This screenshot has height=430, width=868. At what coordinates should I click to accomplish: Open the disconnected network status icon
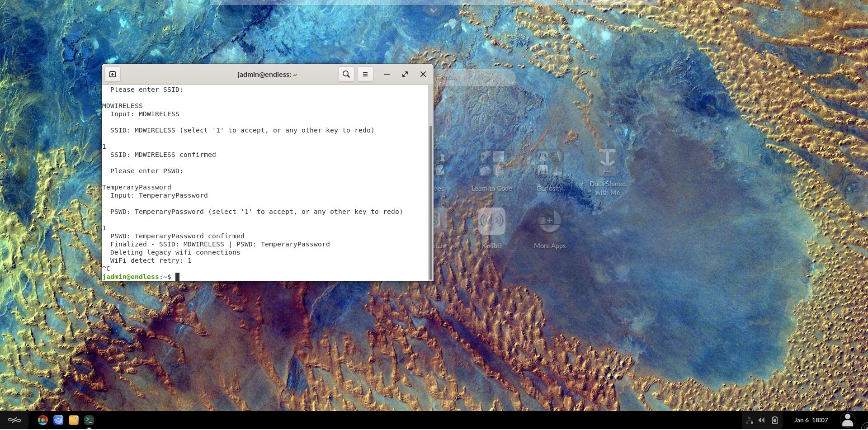tap(749, 420)
